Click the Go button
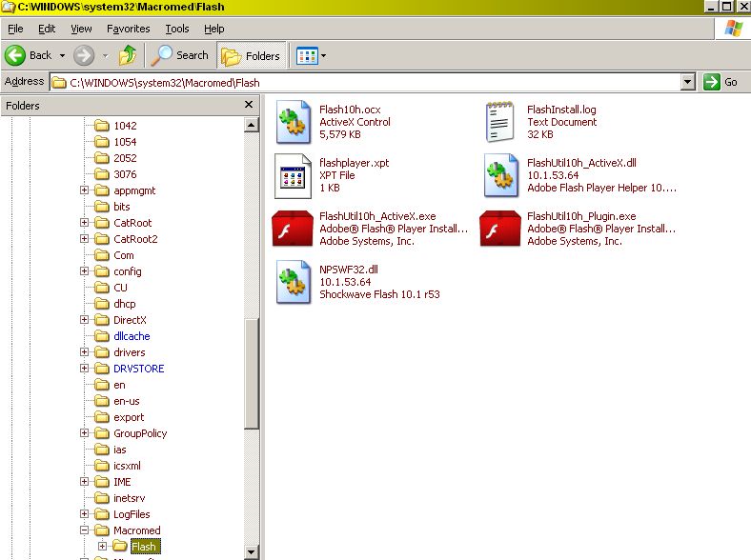This screenshot has height=560, width=751. 721,82
